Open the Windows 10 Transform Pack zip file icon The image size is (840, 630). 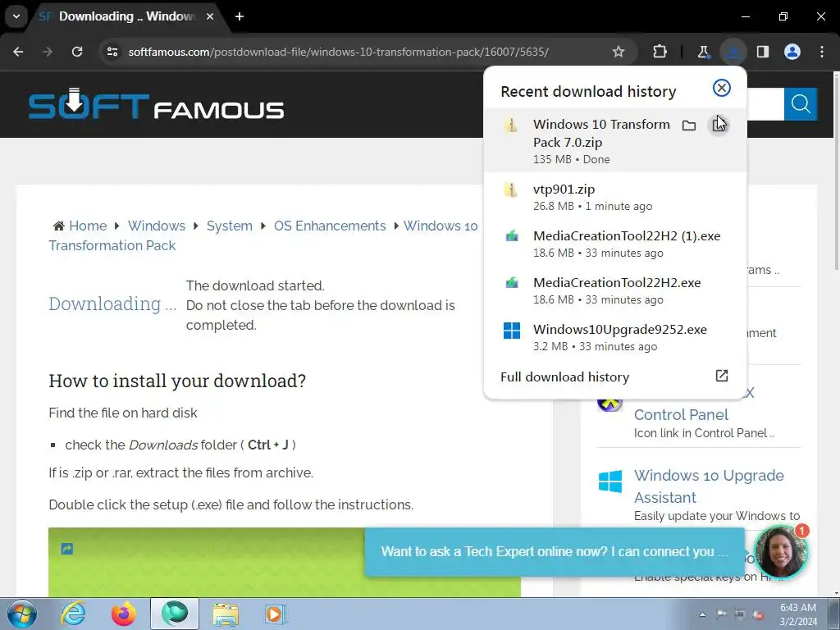(511, 126)
